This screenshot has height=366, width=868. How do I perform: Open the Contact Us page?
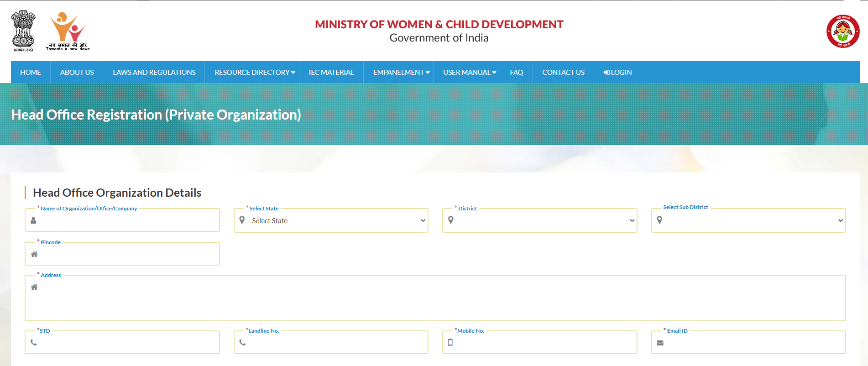(x=563, y=73)
